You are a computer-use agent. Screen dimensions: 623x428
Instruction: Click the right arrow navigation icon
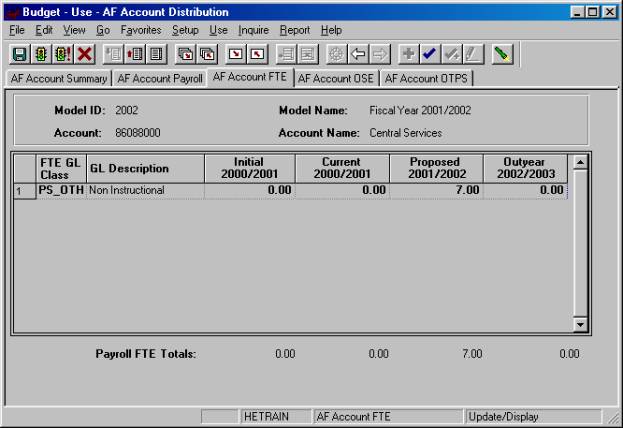pyautogui.click(x=379, y=54)
